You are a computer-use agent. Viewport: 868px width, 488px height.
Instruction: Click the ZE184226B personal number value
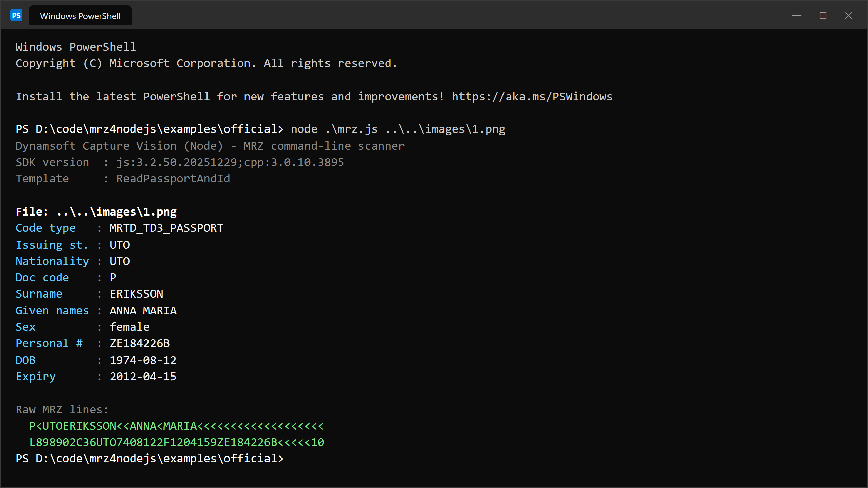tap(139, 343)
